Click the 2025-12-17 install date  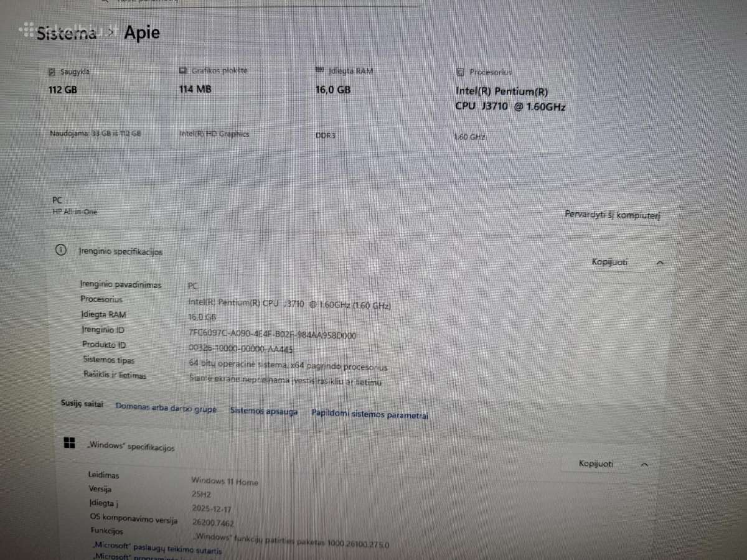pyautogui.click(x=212, y=509)
